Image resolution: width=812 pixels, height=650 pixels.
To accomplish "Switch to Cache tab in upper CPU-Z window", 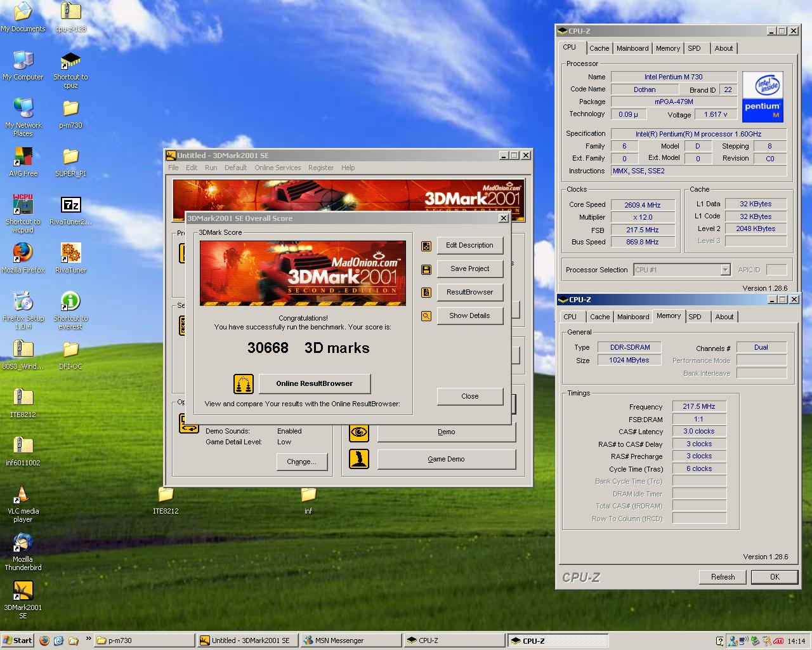I will coord(599,48).
